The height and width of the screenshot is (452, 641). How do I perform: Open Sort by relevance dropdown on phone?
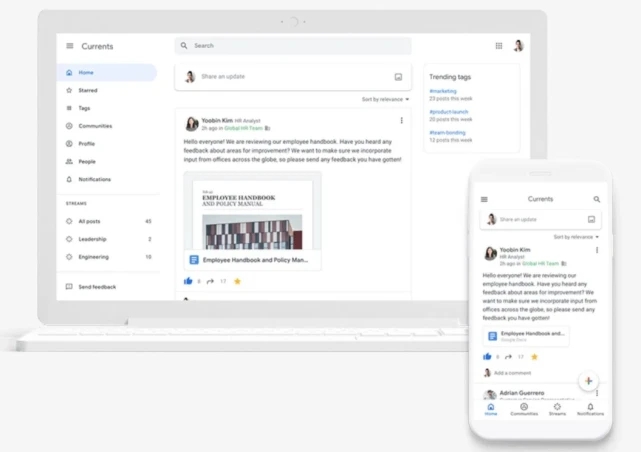(x=576, y=237)
